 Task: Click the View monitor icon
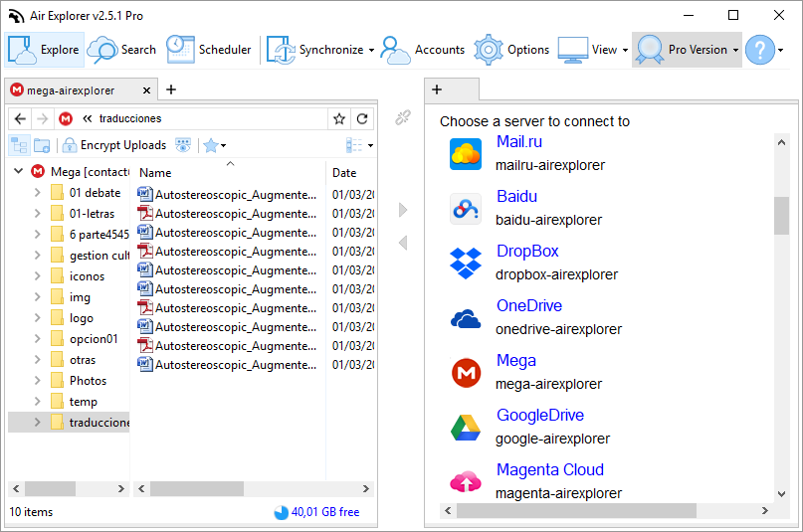(x=572, y=50)
